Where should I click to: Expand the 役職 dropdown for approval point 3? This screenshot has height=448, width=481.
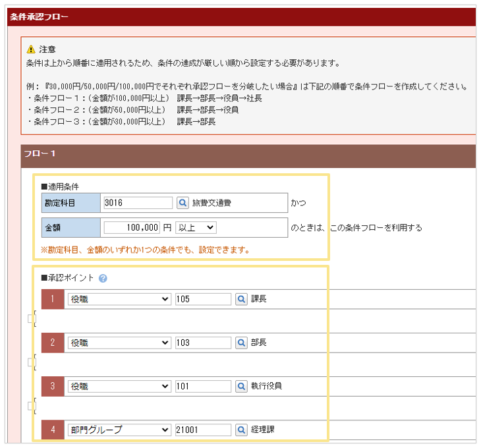click(x=119, y=386)
